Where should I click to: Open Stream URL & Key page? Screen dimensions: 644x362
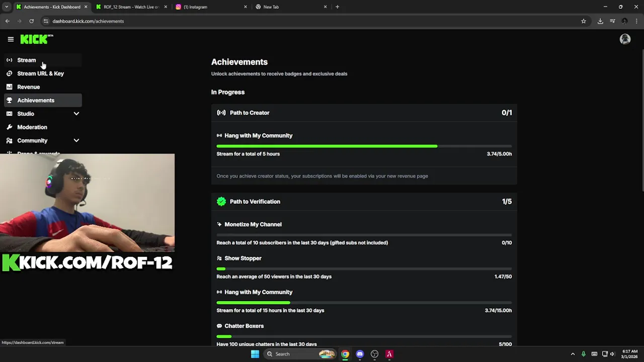43,73
